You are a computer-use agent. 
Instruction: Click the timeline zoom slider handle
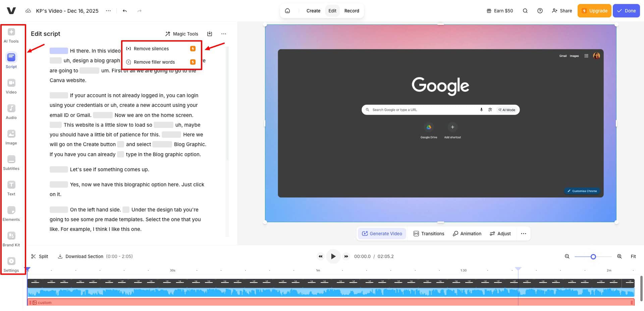[593, 256]
